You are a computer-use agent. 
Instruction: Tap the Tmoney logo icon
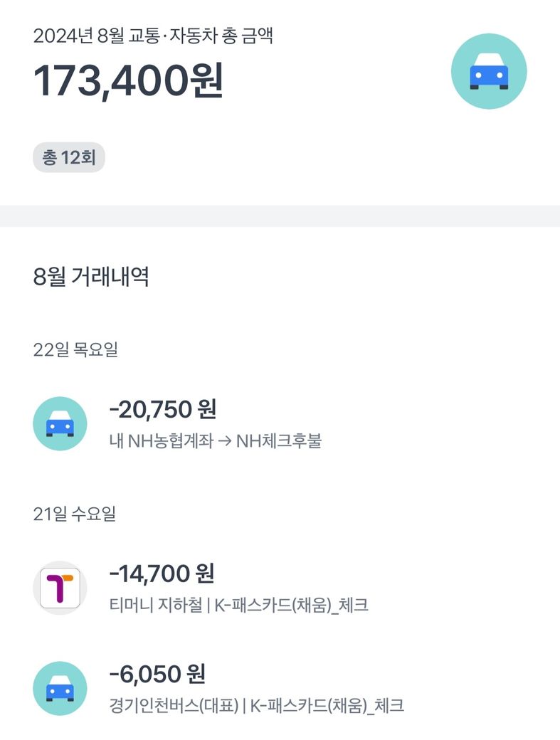pos(60,588)
